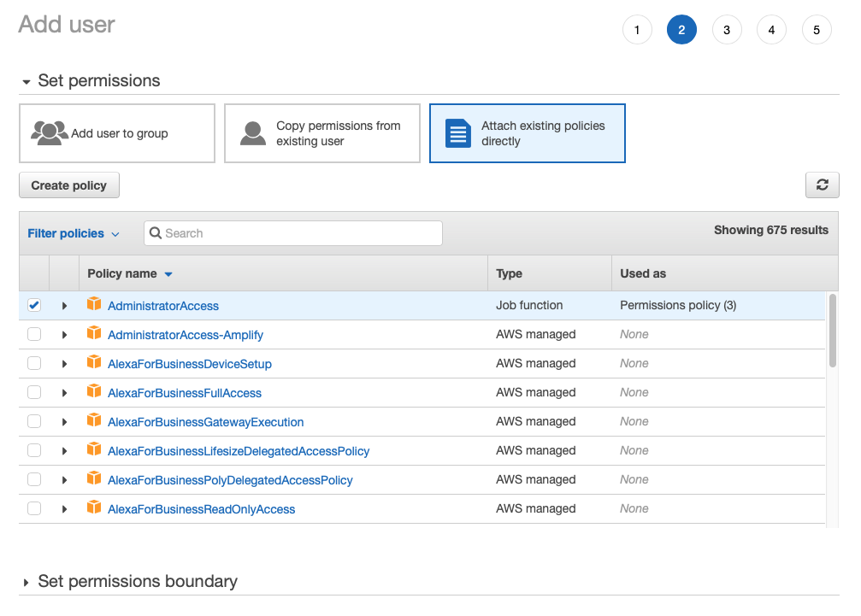Refresh the policy list
The image size is (861, 616).
pyautogui.click(x=821, y=185)
